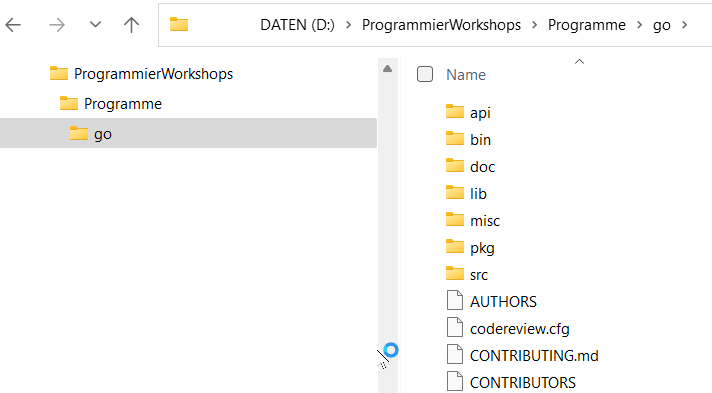This screenshot has height=393, width=712.
Task: Navigate up one folder level
Action: (131, 25)
